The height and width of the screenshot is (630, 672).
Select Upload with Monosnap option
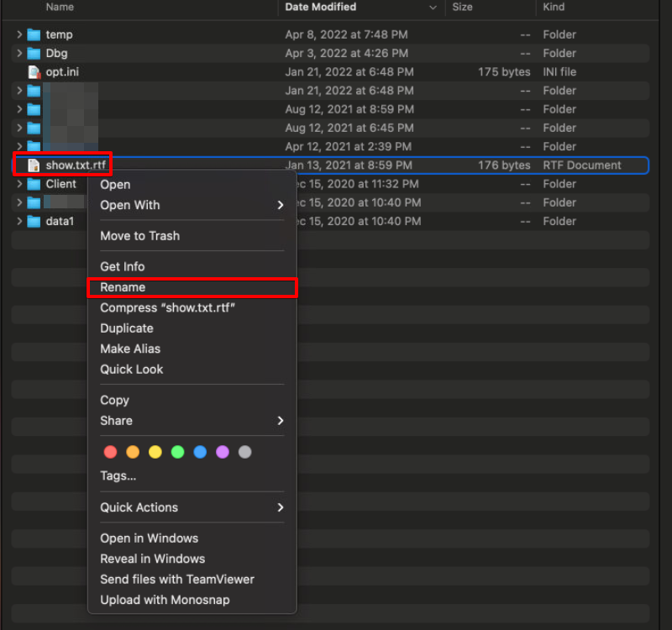tap(165, 600)
